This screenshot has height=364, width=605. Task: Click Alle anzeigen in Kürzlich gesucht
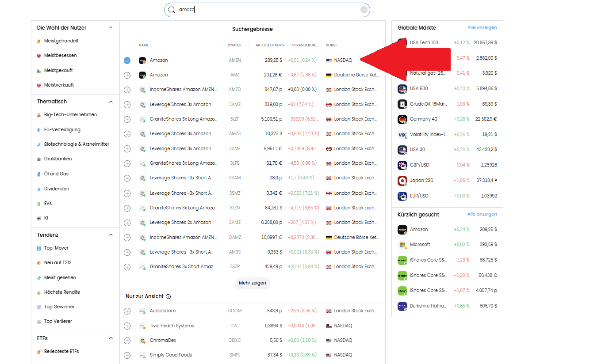[x=482, y=214]
